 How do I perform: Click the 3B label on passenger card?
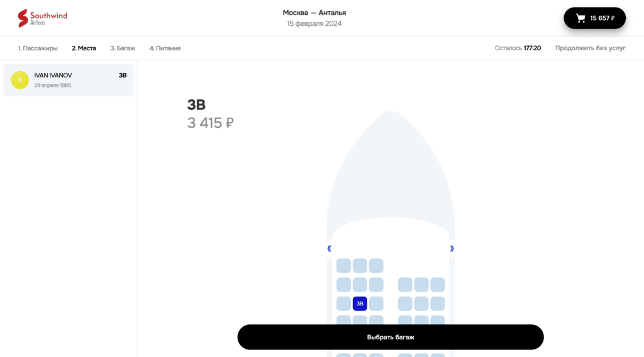(x=123, y=75)
